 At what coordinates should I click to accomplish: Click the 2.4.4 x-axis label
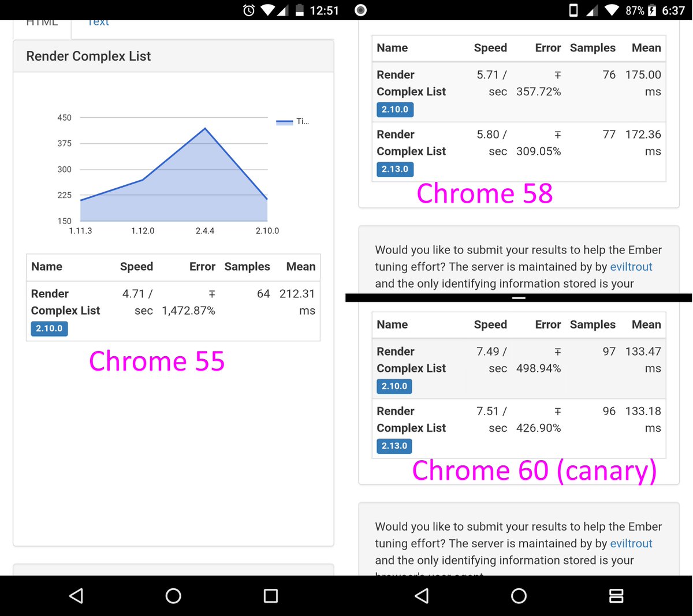[205, 231]
